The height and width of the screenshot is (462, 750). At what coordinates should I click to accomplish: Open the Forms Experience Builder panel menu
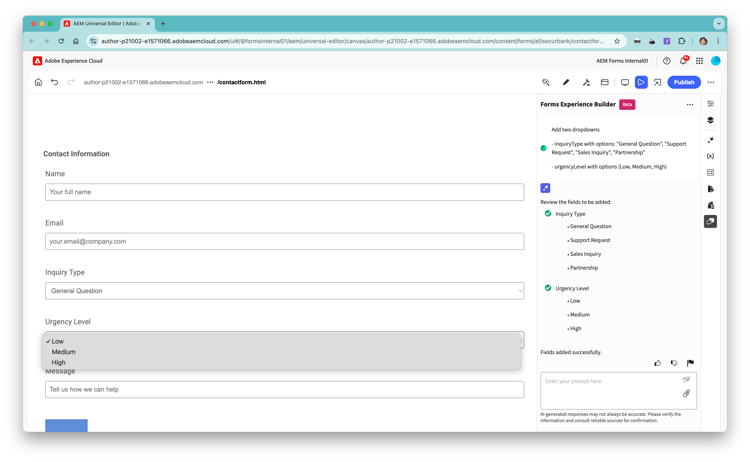click(x=690, y=104)
